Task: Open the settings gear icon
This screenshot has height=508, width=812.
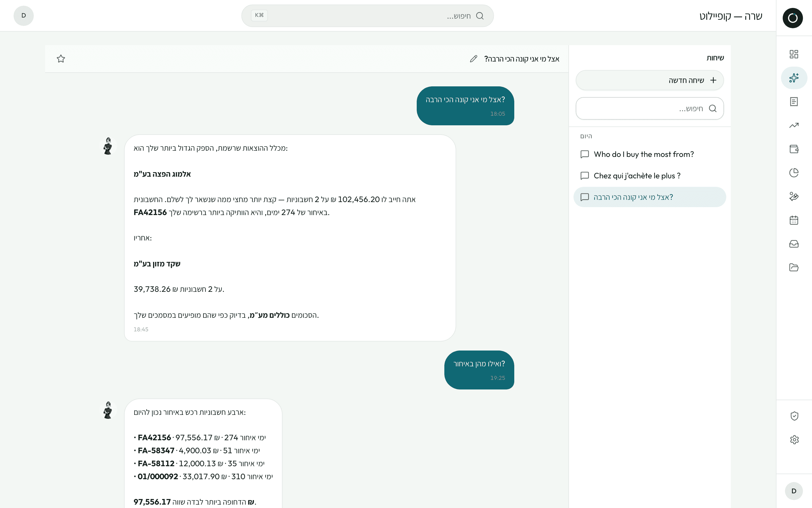Action: point(794,439)
